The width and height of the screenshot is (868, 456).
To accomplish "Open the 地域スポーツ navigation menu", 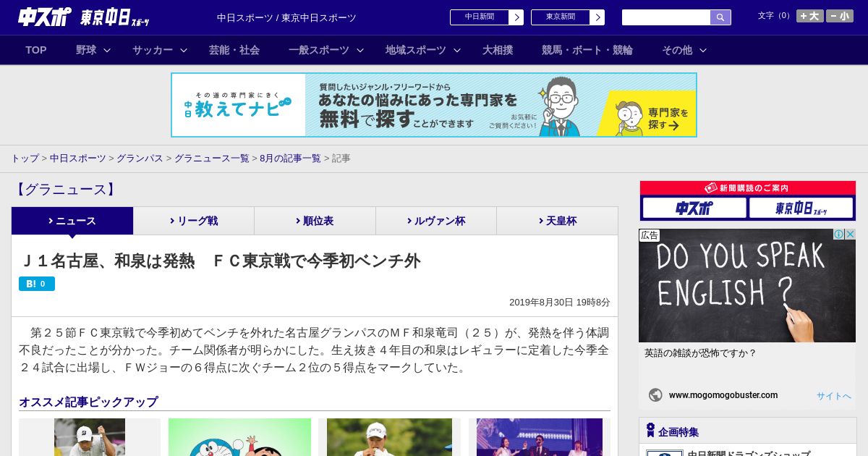I will coord(416,50).
